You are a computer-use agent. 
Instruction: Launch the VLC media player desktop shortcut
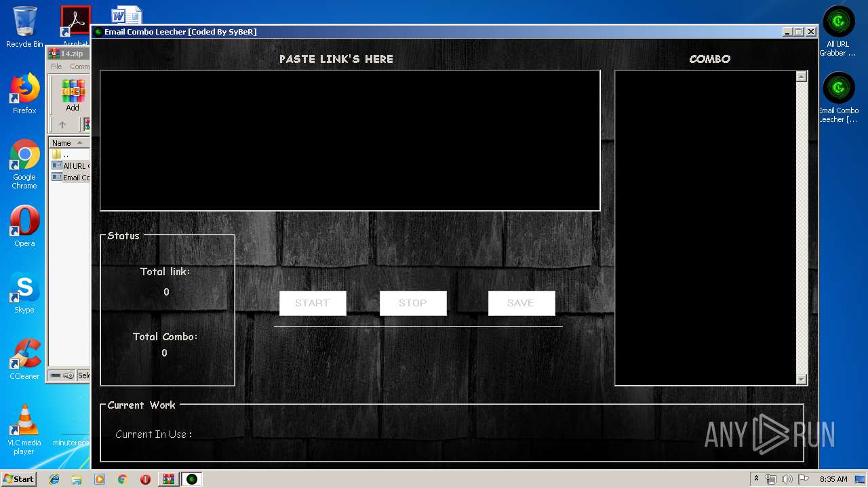coord(24,430)
